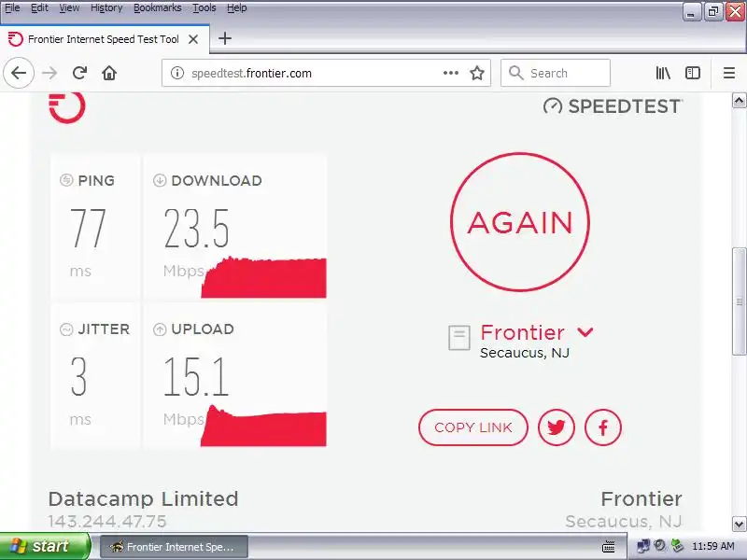Click the jitter value 3
This screenshot has width=747, height=560.
coord(79,377)
